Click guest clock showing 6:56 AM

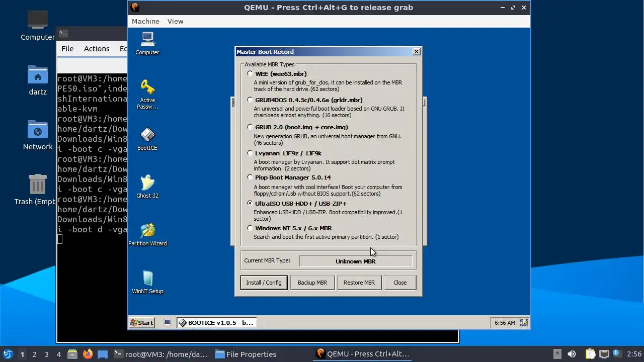point(505,323)
